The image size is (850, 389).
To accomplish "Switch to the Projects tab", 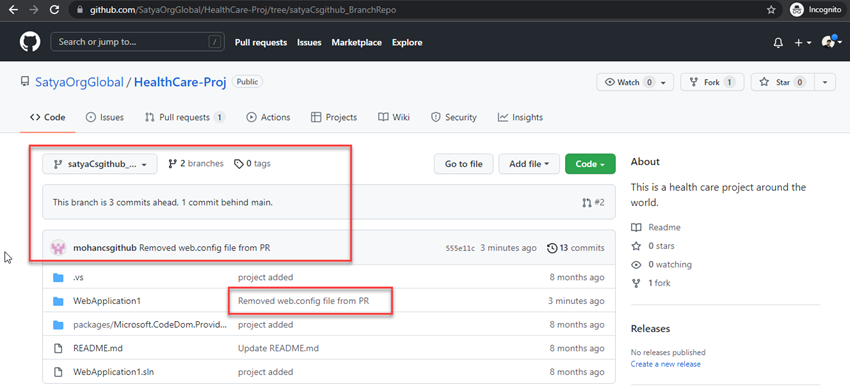I will pos(334,117).
